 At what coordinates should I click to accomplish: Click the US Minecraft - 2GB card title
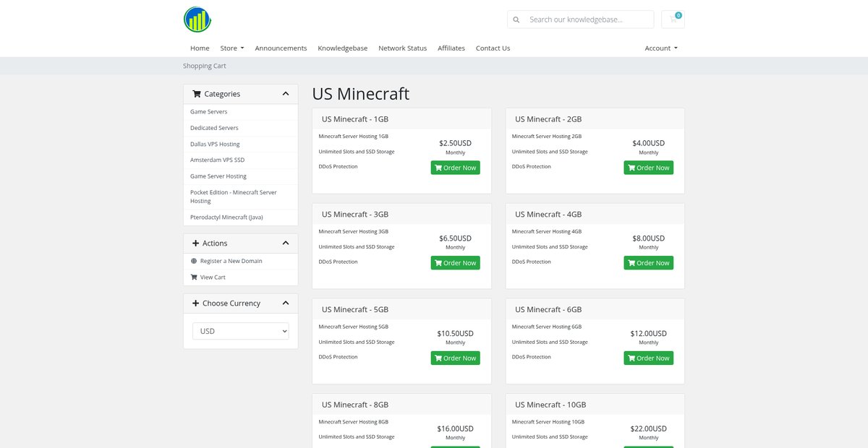tap(548, 119)
